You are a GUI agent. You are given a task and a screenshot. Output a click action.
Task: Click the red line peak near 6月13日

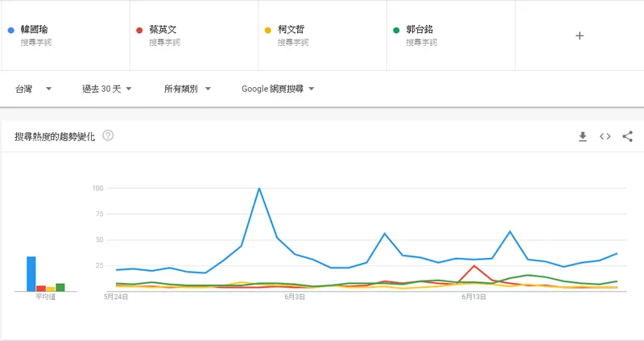tap(475, 265)
